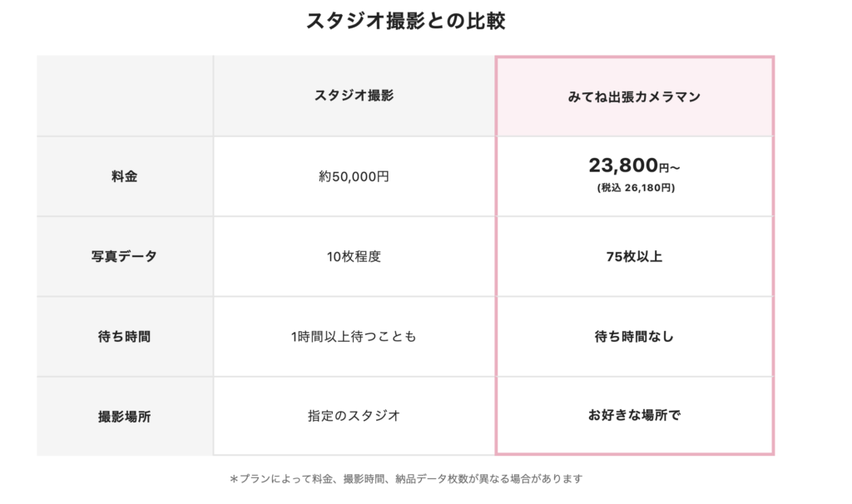Click the footnote about プラン differences
This screenshot has width=852, height=504.
coord(406,479)
